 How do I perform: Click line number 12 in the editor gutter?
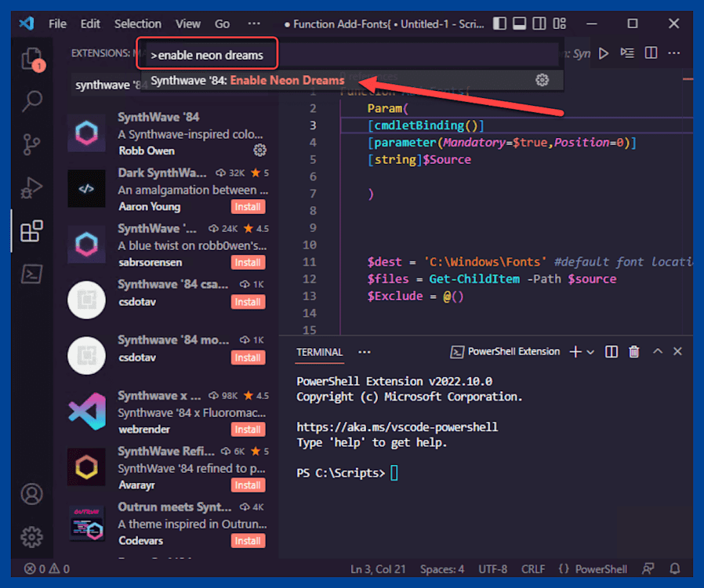310,279
